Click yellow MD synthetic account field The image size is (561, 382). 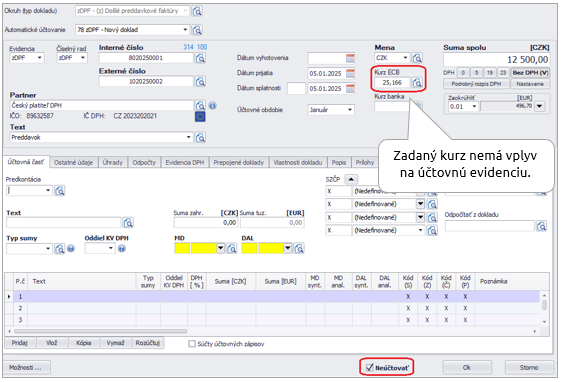(182, 248)
